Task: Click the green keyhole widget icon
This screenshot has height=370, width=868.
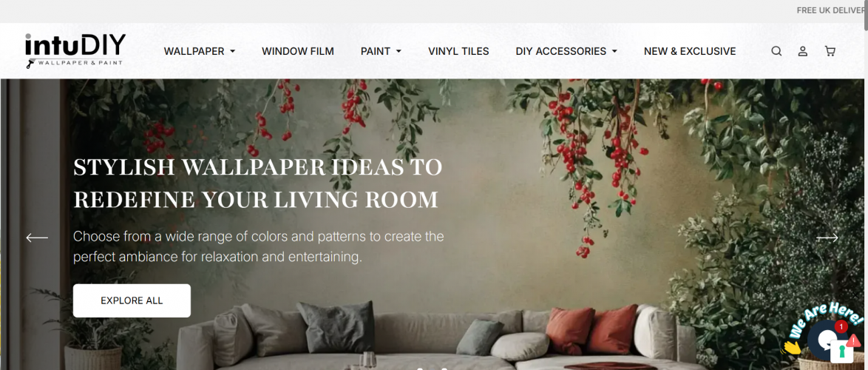Action: click(x=841, y=351)
